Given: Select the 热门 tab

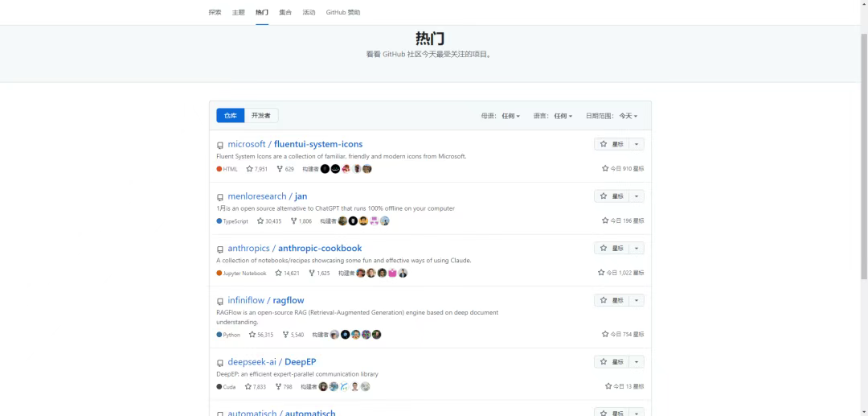Looking at the screenshot, I should pyautogui.click(x=262, y=12).
